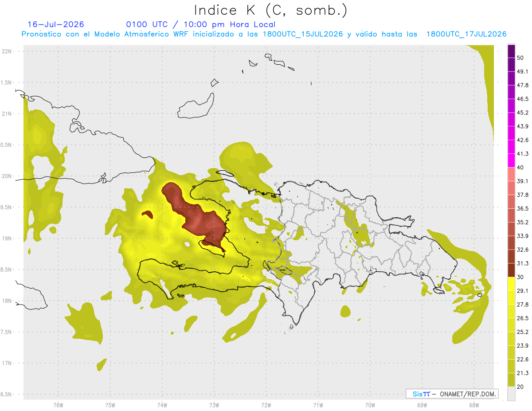532x411 pixels.
Task: Click the legend value "45.2"
Action: click(x=523, y=113)
